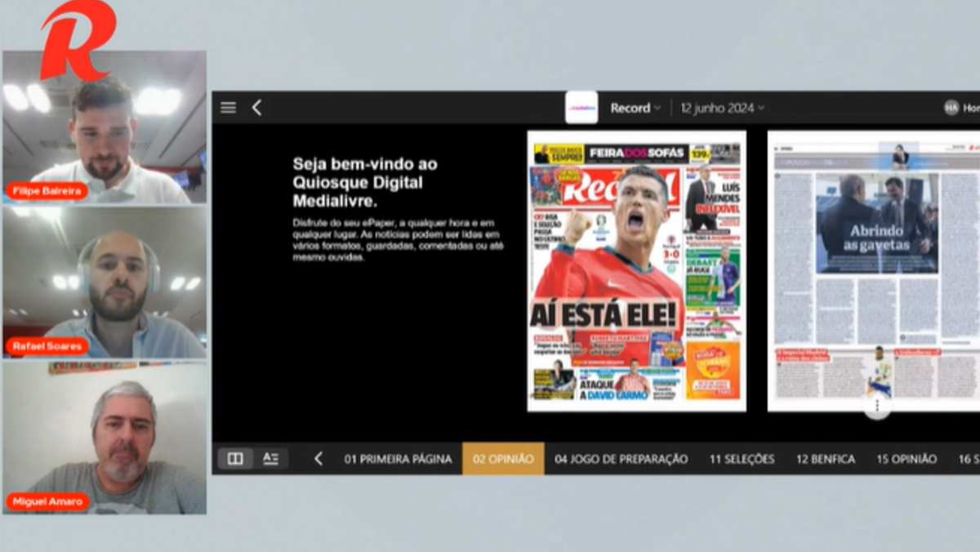Open the 12 Benfica section
980x552 pixels.
[x=826, y=459]
